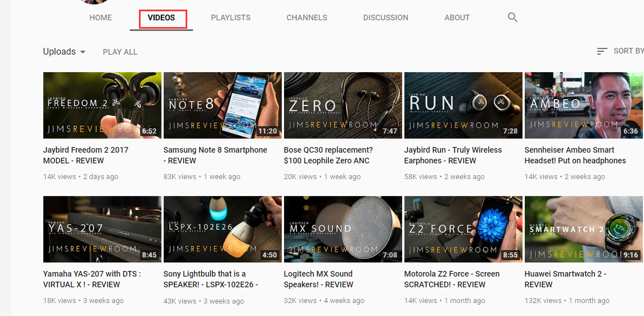The image size is (644, 316).
Task: Switch to the Home tab
Action: [x=101, y=17]
